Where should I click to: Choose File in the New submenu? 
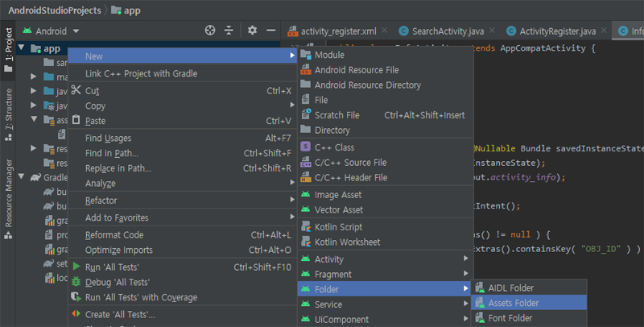[386, 100]
